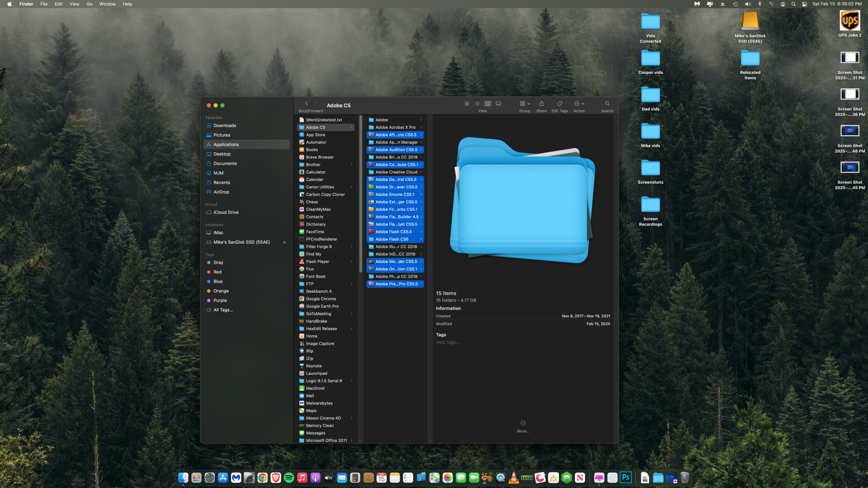Select Adobe Illu...r CC 2018 folder
Screen dimensions: 868x488
pyautogui.click(x=395, y=247)
